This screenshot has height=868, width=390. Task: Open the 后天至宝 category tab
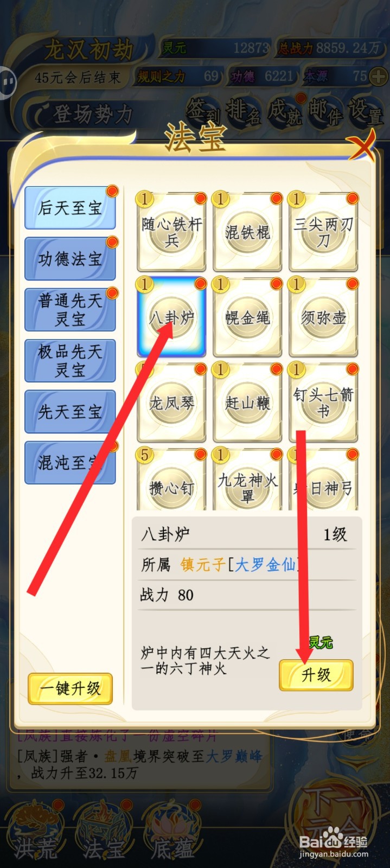(x=70, y=208)
